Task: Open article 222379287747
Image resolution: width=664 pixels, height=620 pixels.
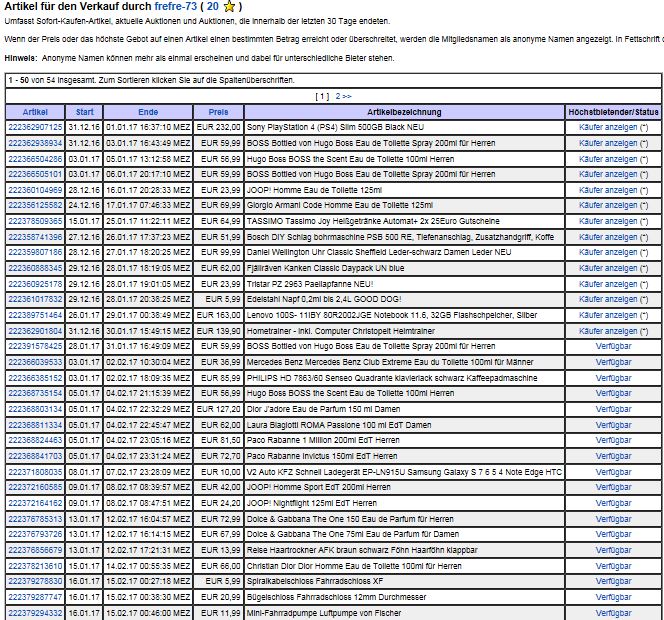Action: pyautogui.click(x=35, y=597)
